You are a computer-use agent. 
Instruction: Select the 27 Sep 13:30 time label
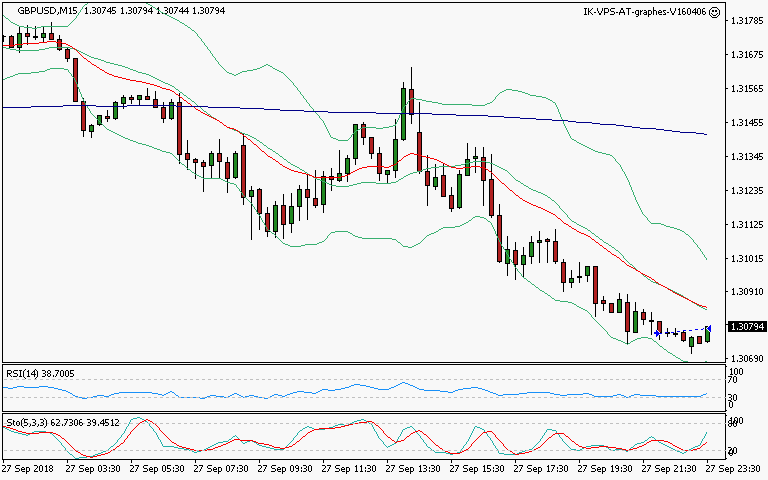(415, 468)
